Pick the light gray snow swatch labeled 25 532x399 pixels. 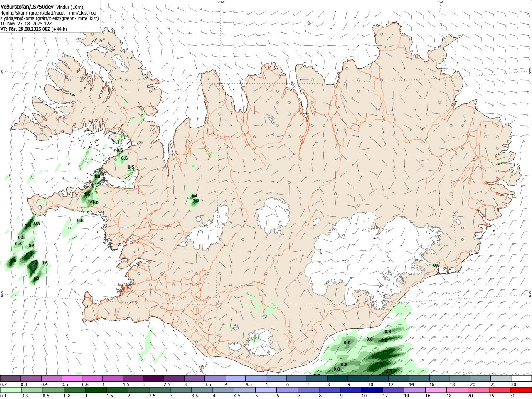[x=500, y=378]
